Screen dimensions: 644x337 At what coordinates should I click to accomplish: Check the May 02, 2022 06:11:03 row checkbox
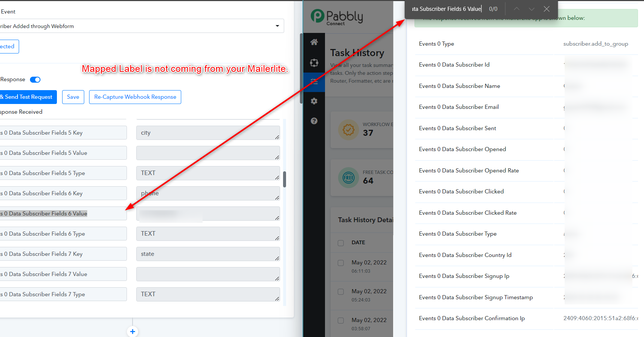tap(341, 263)
